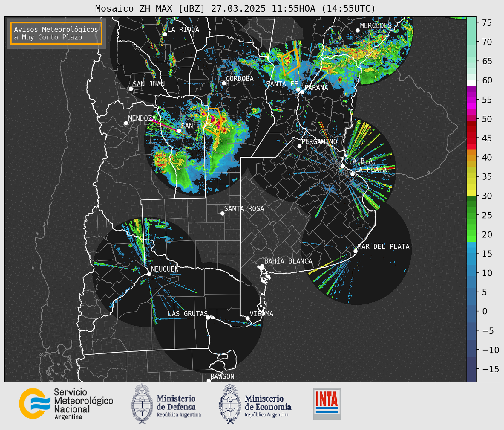
Task: Click the 75 value label on the scale
Action: coord(487,23)
